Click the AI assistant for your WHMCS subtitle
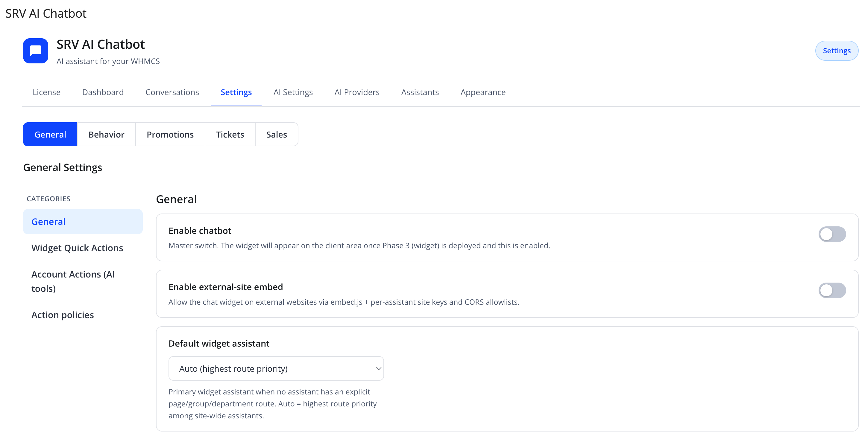This screenshot has height=436, width=868. click(108, 61)
